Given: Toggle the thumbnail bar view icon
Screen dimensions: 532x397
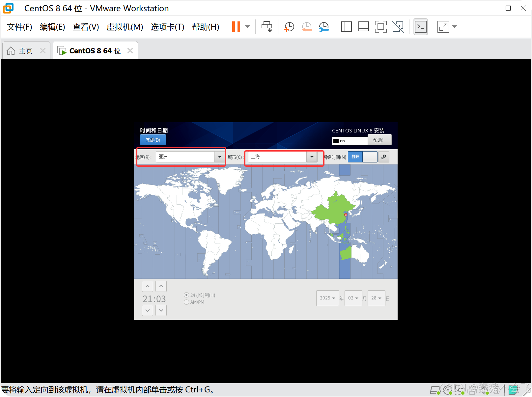Looking at the screenshot, I should [x=363, y=27].
